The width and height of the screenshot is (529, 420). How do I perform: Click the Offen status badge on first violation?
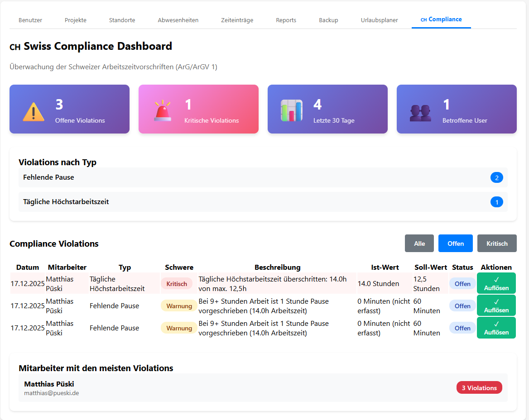tap(462, 283)
